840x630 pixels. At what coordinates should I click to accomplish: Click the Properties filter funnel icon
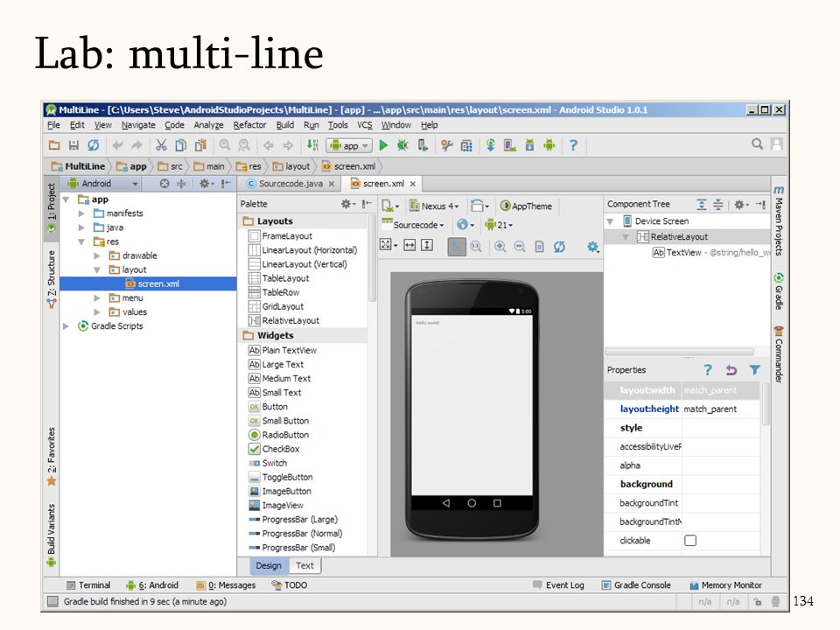pos(755,369)
